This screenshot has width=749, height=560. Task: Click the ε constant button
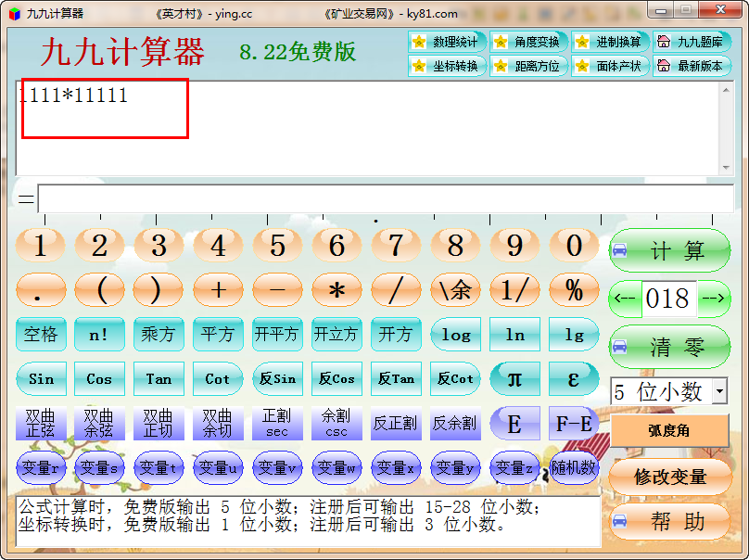[x=574, y=378]
